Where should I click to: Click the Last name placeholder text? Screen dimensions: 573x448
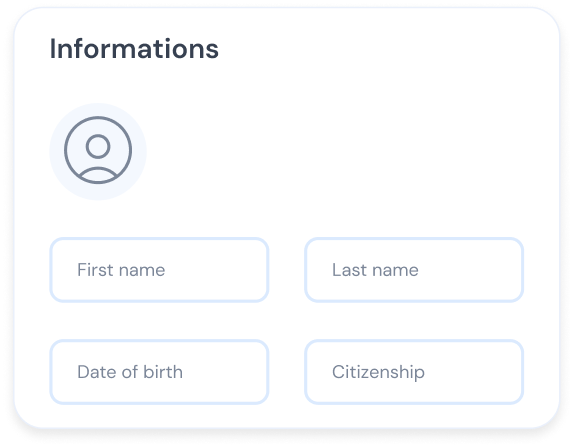tap(375, 270)
